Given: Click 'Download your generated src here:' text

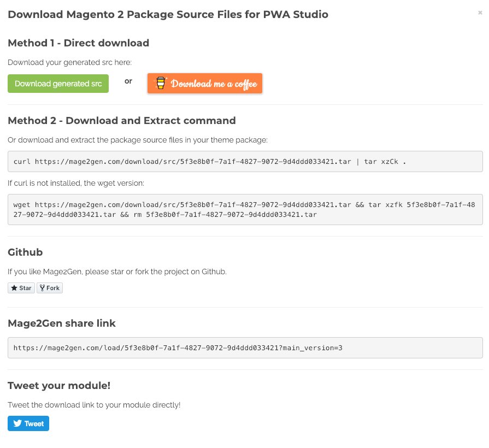Looking at the screenshot, I should 69,62.
